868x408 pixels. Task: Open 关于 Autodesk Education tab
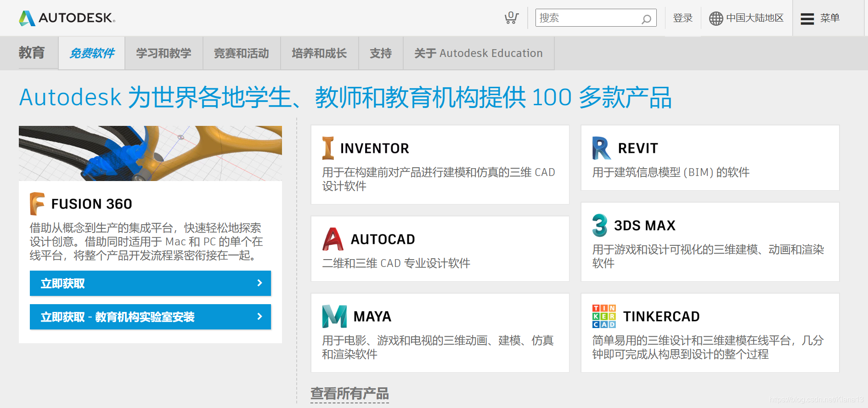point(479,53)
